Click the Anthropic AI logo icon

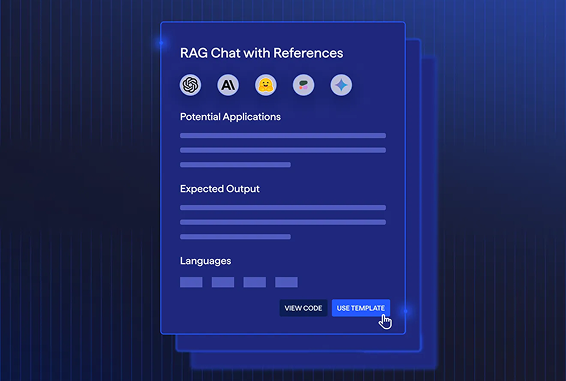(228, 85)
